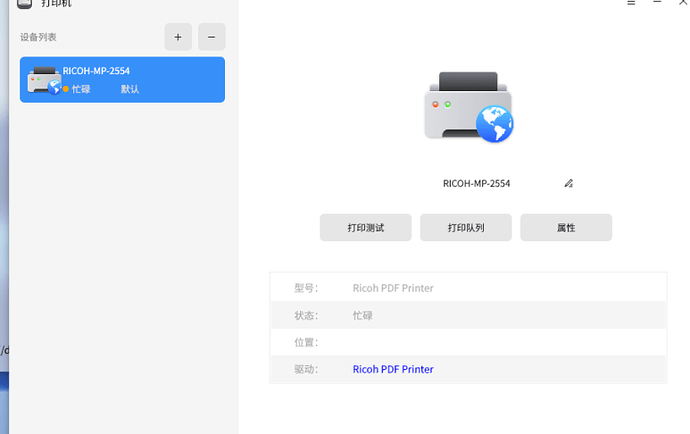This screenshot has height=434, width=690.
Task: Open the Ricoh PDF Printer driver link
Action: pos(393,369)
